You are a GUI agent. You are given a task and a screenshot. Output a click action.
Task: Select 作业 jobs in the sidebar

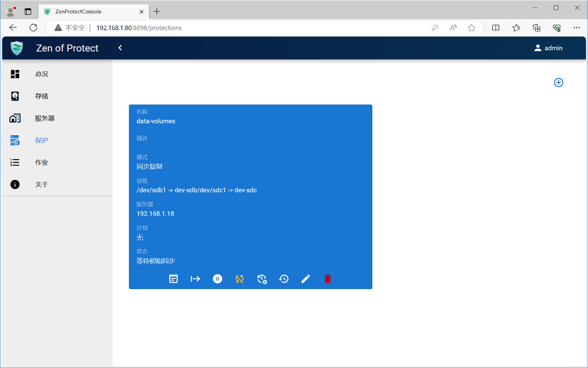[41, 162]
